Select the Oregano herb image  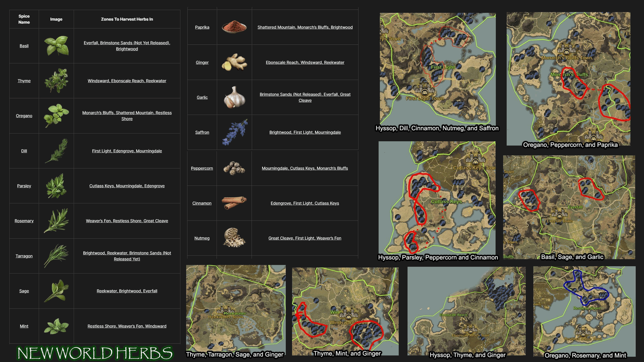(56, 116)
